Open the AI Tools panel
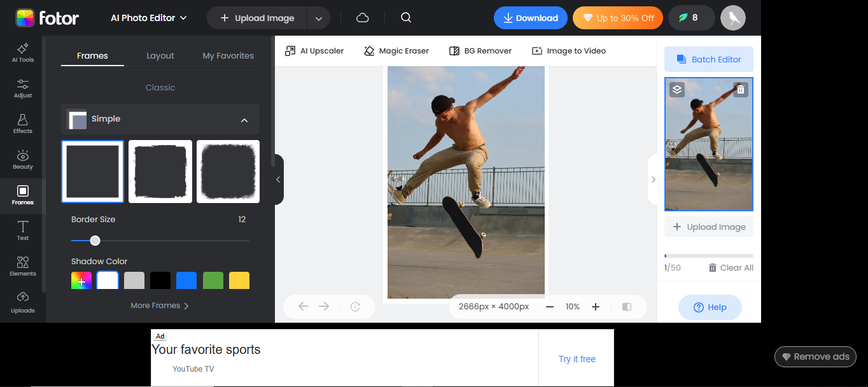 22,52
